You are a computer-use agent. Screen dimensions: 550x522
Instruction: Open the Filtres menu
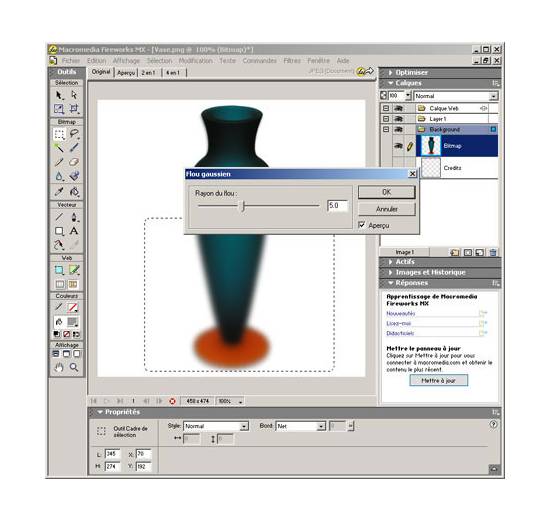[292, 61]
